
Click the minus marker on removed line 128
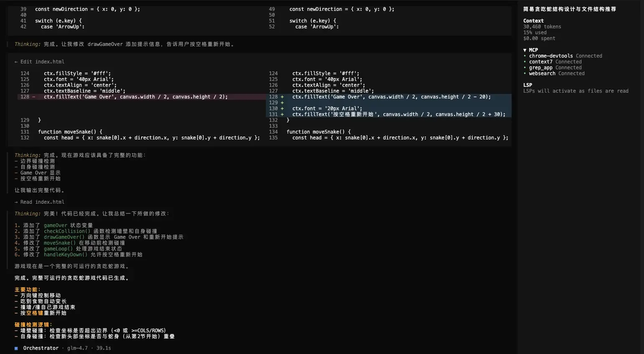click(x=33, y=97)
